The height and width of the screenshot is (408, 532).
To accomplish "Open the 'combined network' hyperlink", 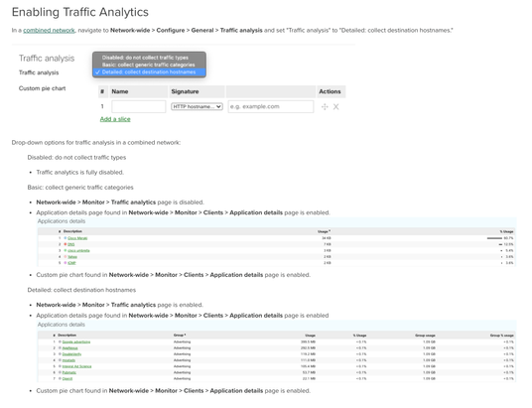I will [49, 30].
